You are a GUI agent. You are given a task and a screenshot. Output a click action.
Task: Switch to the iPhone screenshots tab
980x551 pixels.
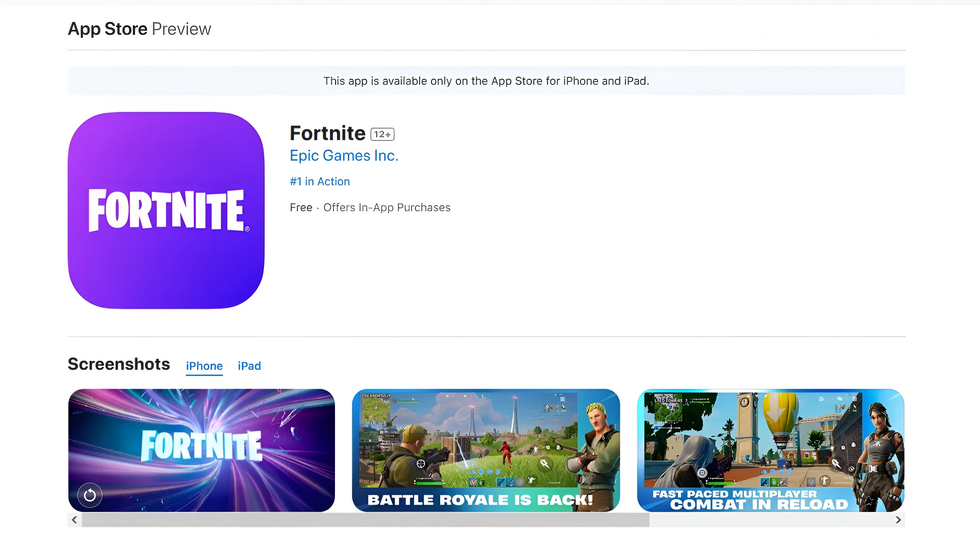[204, 366]
